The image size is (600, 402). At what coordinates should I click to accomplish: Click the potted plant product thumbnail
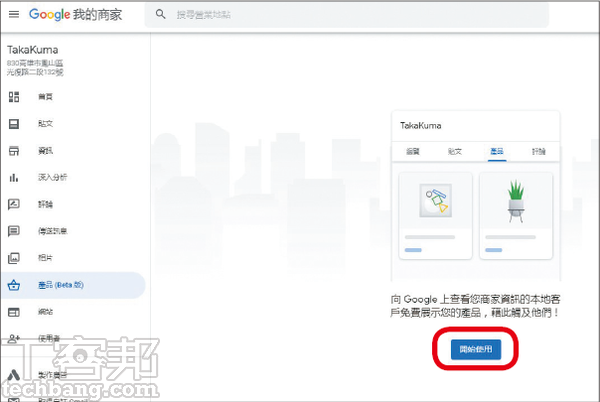click(x=516, y=201)
